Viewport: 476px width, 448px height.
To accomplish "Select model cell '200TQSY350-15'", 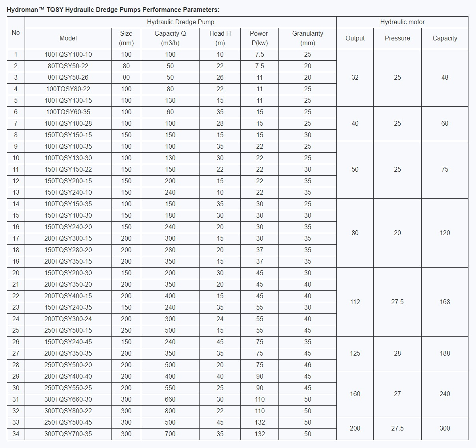I will (68, 262).
